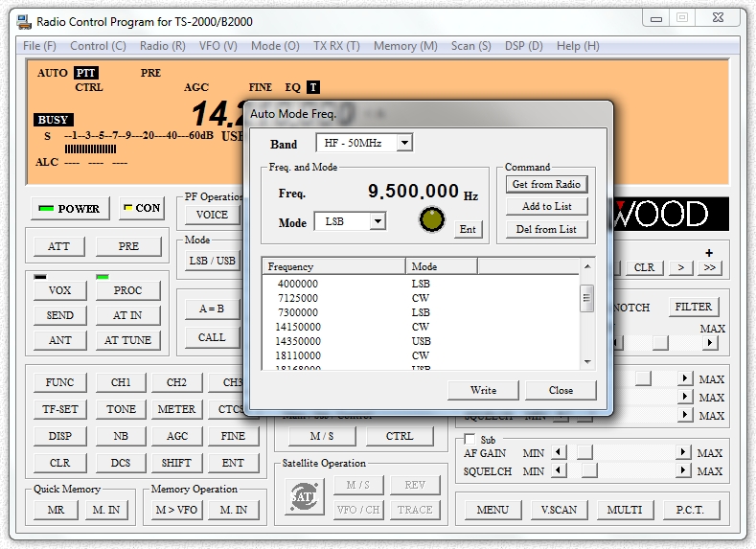Select the 7125000 CW list row
Viewport: 756px width, 549px height.
(421, 298)
